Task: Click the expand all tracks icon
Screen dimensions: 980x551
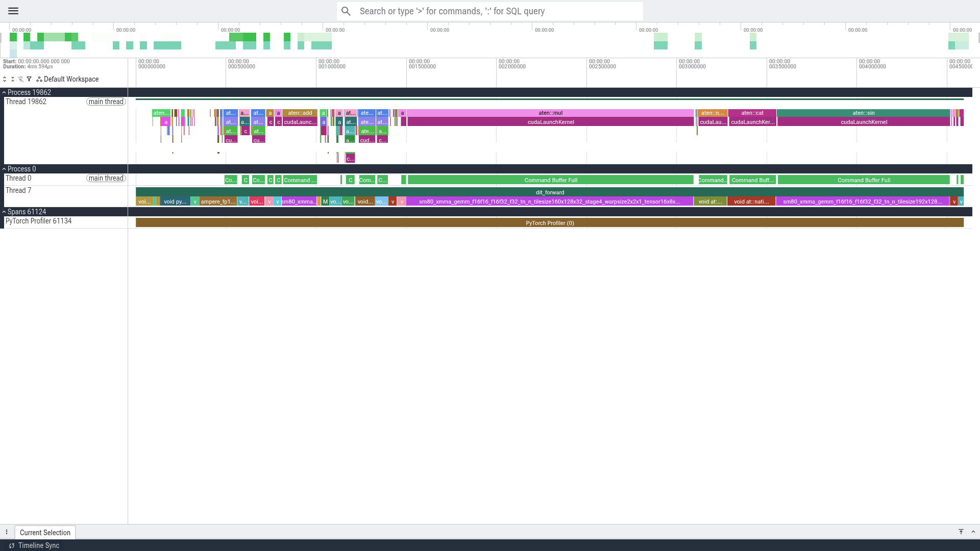Action: click(5, 79)
